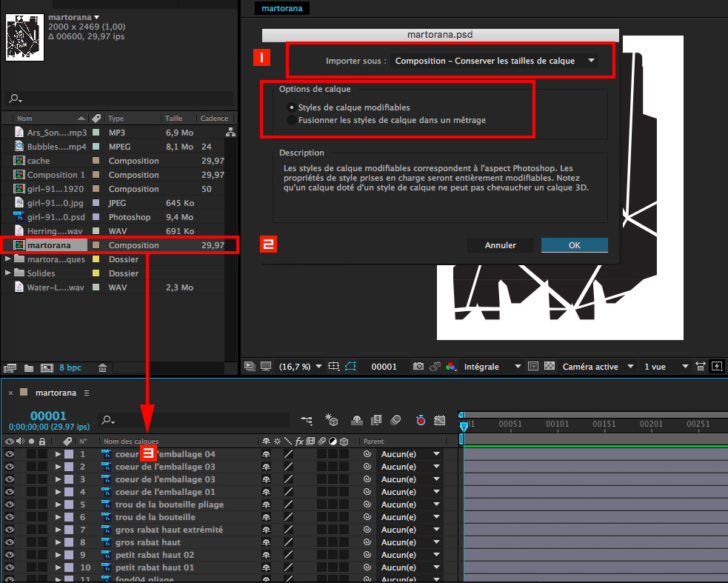Click the motion blur enable icon
Image resolution: width=728 pixels, height=583 pixels.
pos(395,421)
